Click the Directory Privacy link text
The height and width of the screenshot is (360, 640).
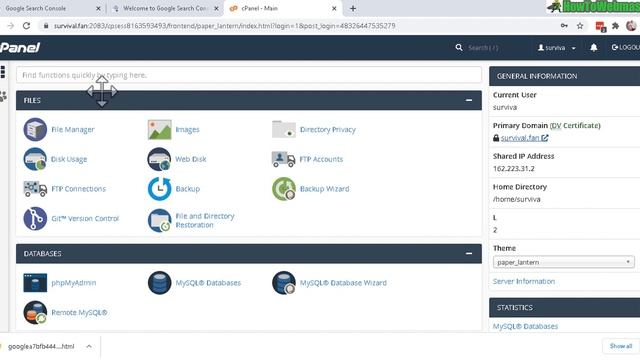pyautogui.click(x=328, y=129)
